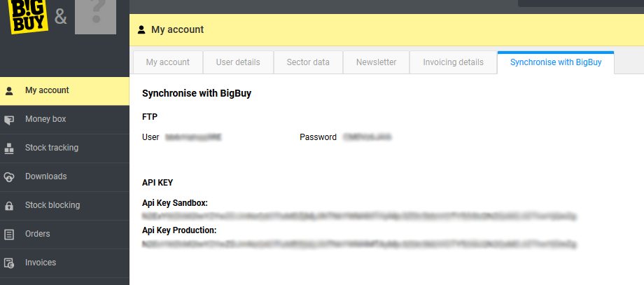Image resolution: width=644 pixels, height=285 pixels.
Task: Select the Invoicing details tab
Action: [453, 62]
